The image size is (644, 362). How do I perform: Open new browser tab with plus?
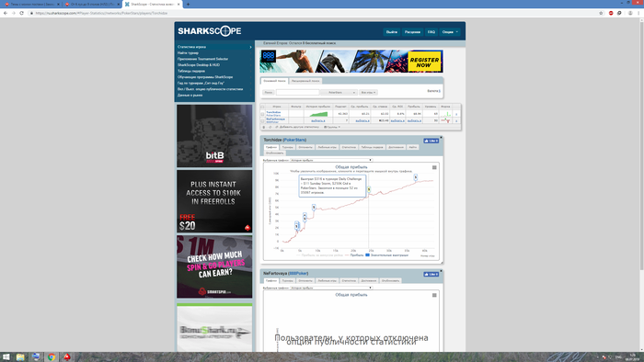188,4
